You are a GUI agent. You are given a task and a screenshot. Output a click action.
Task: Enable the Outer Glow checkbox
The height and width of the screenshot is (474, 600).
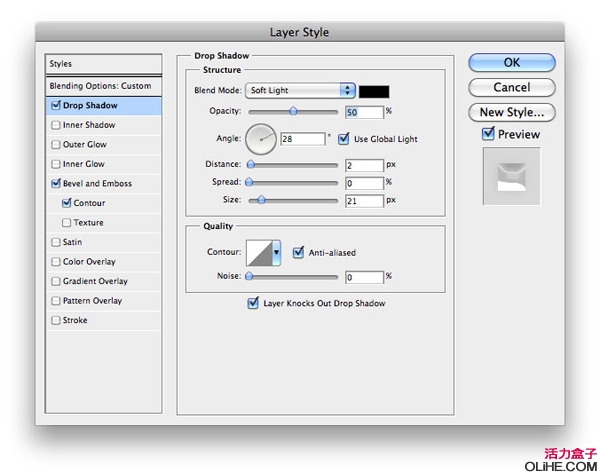click(x=56, y=145)
